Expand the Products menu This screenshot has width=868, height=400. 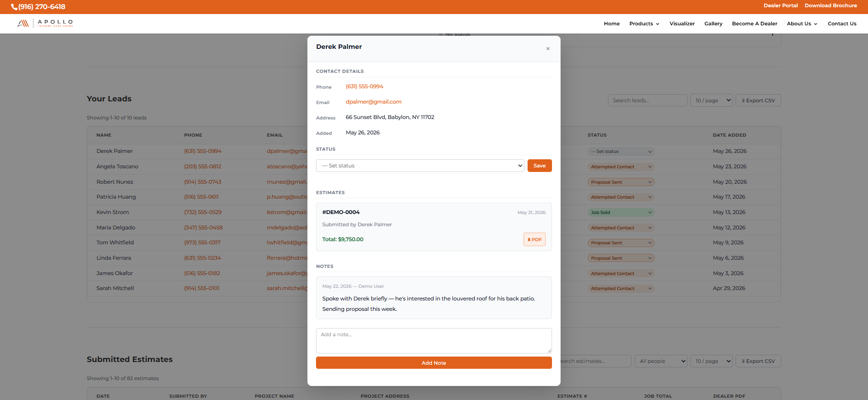pyautogui.click(x=644, y=24)
